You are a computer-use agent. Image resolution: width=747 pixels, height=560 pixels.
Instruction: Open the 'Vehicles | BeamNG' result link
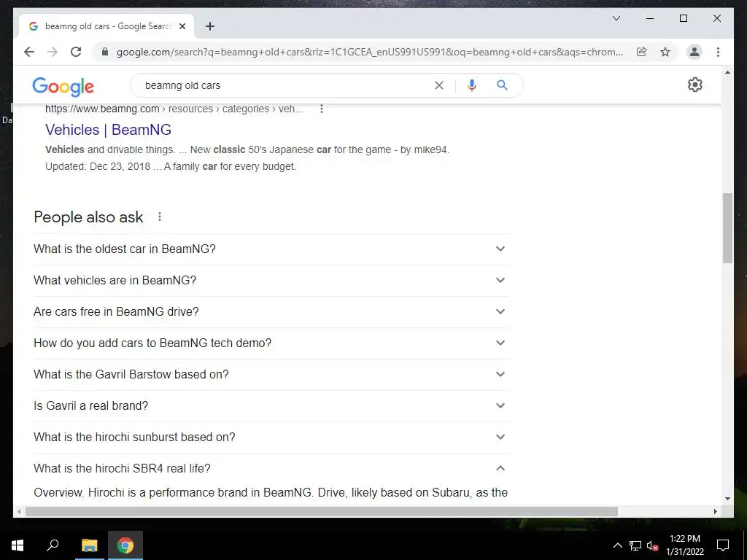108,130
